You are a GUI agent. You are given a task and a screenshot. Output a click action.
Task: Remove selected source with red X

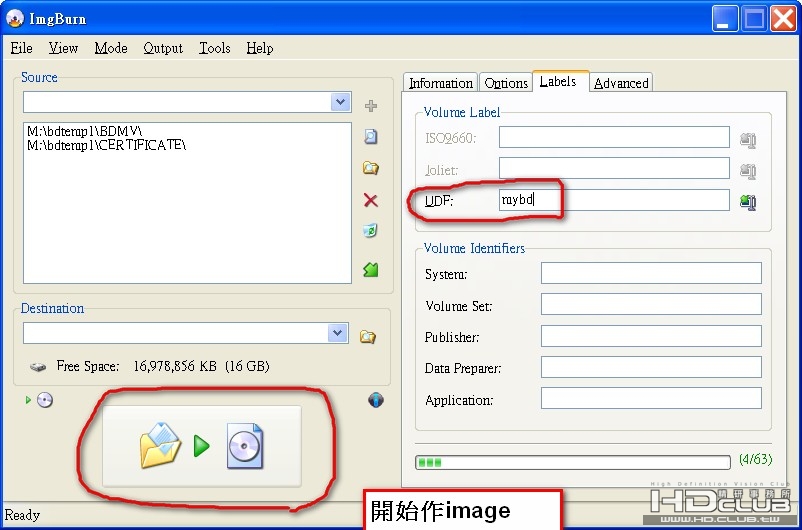click(x=371, y=200)
